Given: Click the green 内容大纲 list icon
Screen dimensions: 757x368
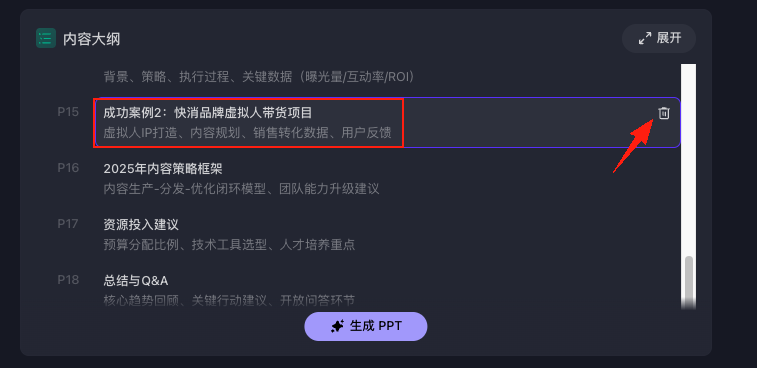Looking at the screenshot, I should coord(46,38).
